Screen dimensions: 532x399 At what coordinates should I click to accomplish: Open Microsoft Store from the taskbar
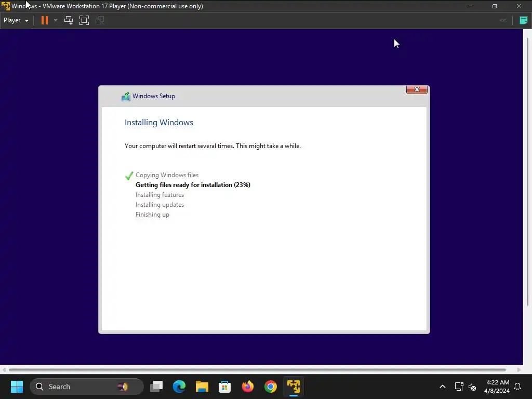click(224, 387)
